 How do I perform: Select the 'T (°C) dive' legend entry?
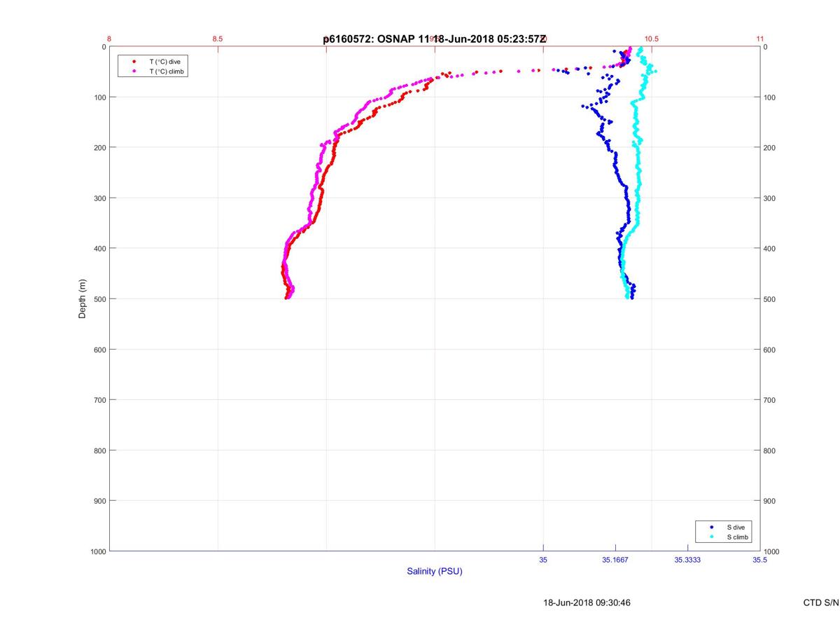point(164,62)
